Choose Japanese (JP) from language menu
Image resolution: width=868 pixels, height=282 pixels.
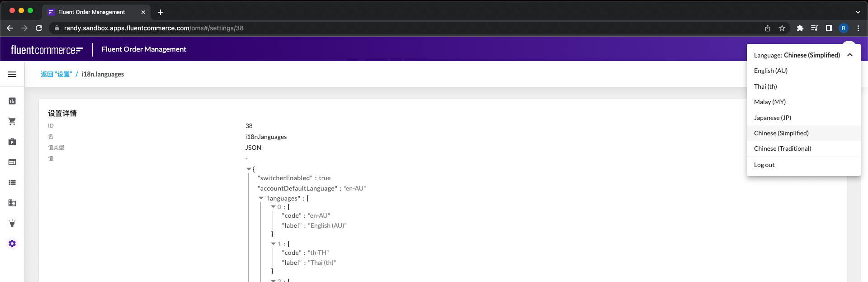(772, 118)
